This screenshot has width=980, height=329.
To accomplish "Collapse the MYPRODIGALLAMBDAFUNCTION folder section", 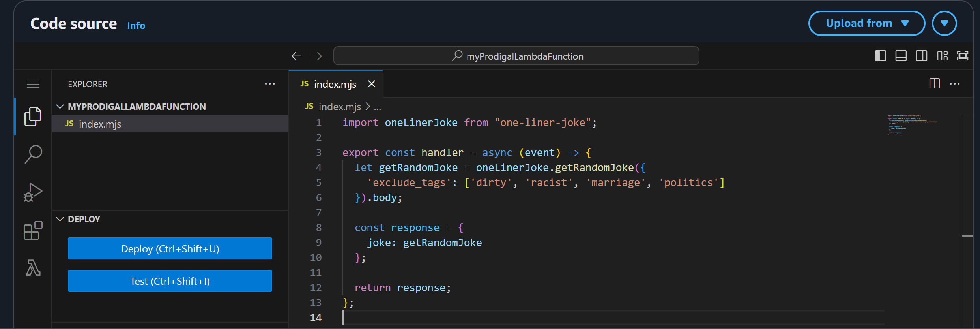I will pos(60,107).
